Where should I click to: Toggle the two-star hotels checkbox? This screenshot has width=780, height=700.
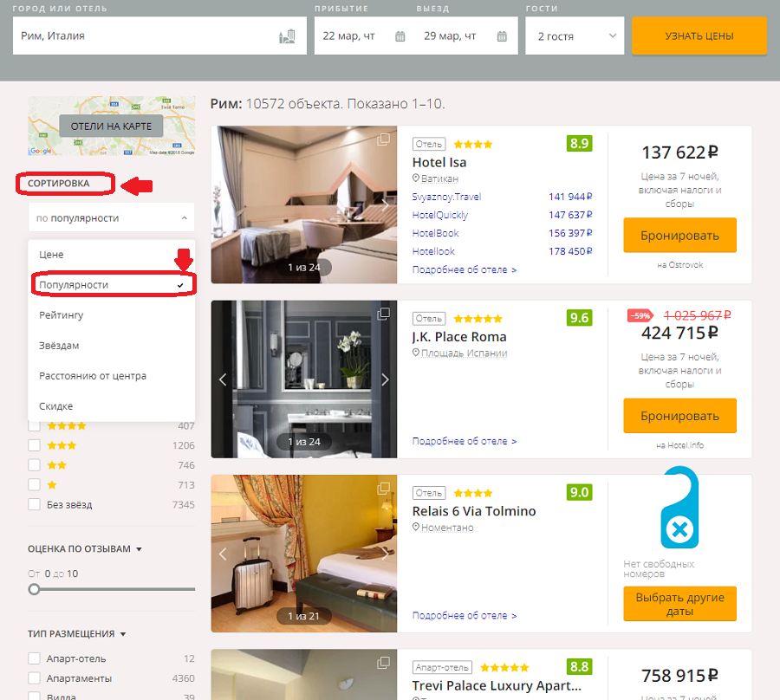[x=35, y=465]
